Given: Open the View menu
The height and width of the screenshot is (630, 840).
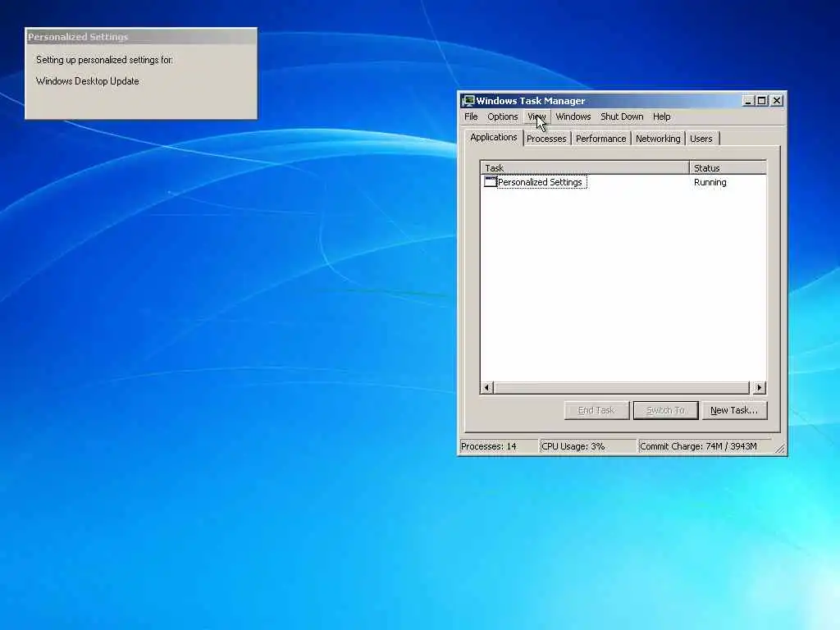Looking at the screenshot, I should [536, 116].
